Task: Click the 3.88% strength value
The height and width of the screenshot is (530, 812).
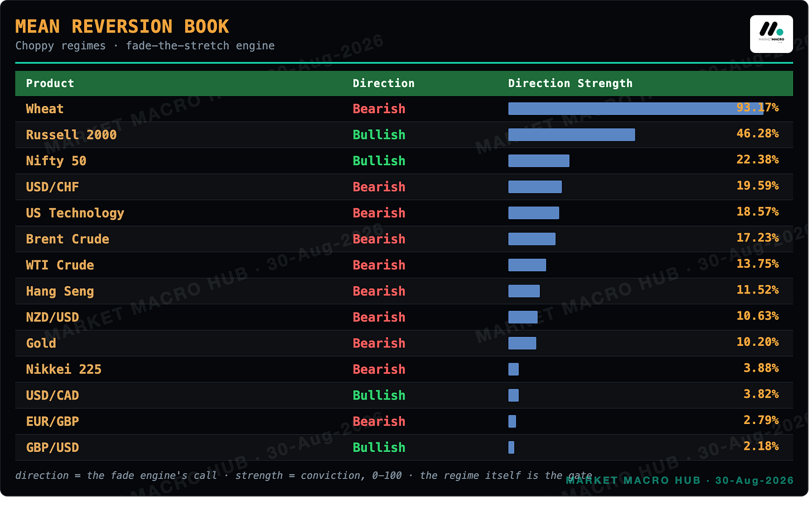Action: [761, 368]
